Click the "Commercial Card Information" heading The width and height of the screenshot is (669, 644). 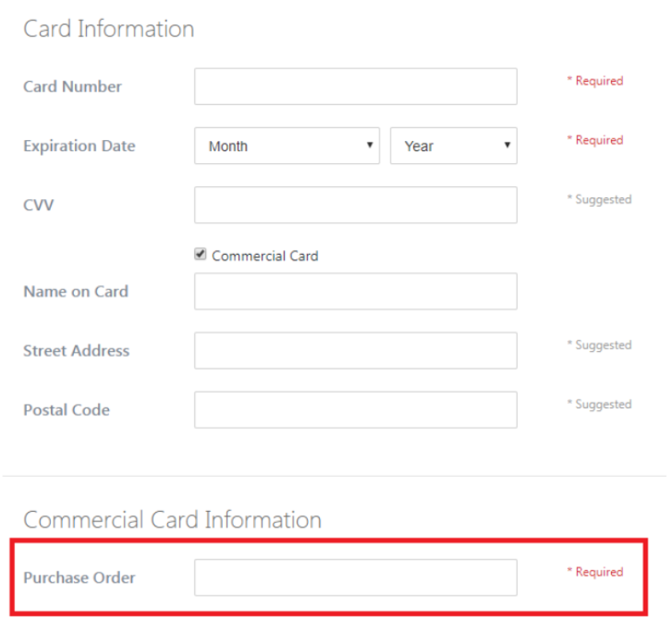pyautogui.click(x=172, y=520)
